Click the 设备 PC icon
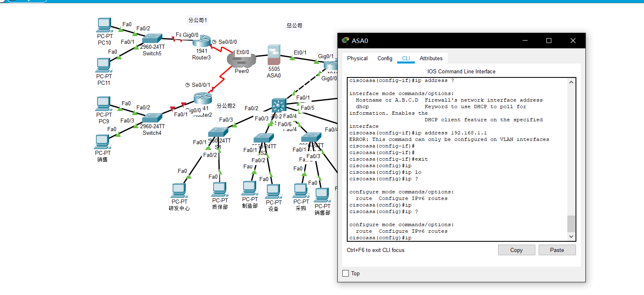The height and width of the screenshot is (295, 644). 273,191
